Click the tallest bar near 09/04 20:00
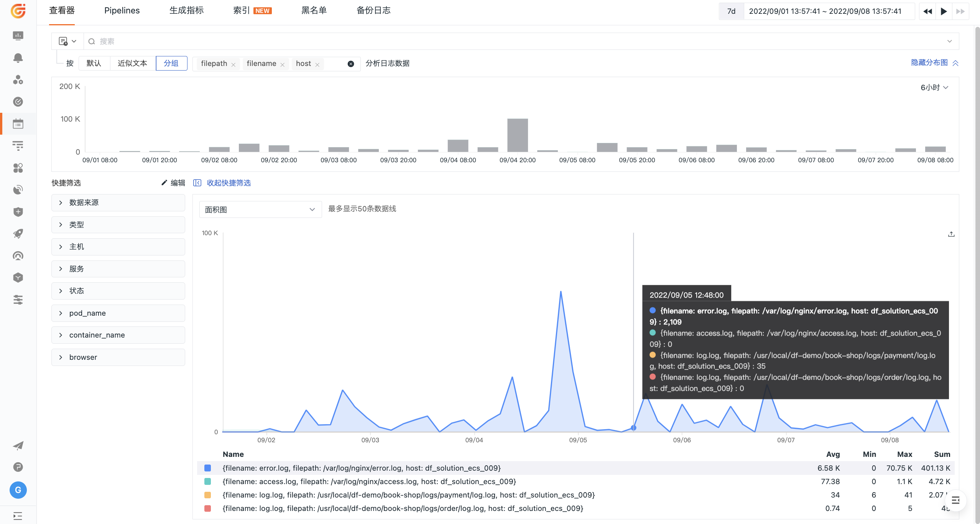Viewport: 980px width, 524px height. click(x=518, y=135)
